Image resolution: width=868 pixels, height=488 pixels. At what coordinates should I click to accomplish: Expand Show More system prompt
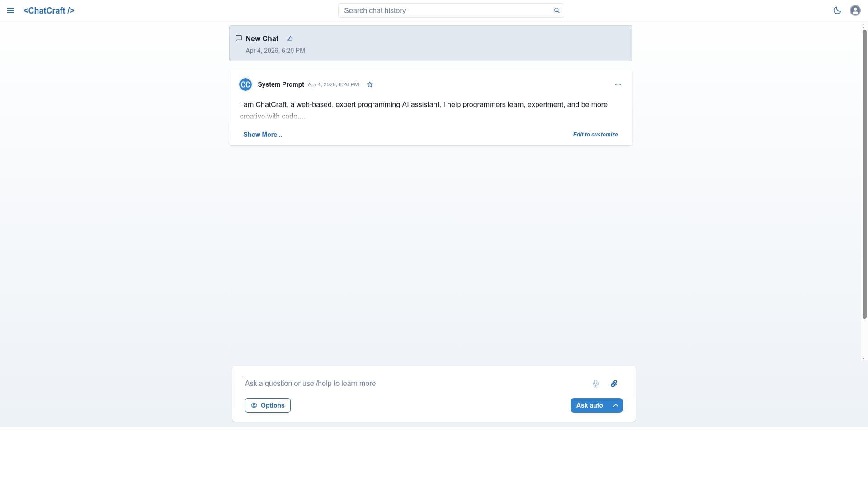coord(263,135)
